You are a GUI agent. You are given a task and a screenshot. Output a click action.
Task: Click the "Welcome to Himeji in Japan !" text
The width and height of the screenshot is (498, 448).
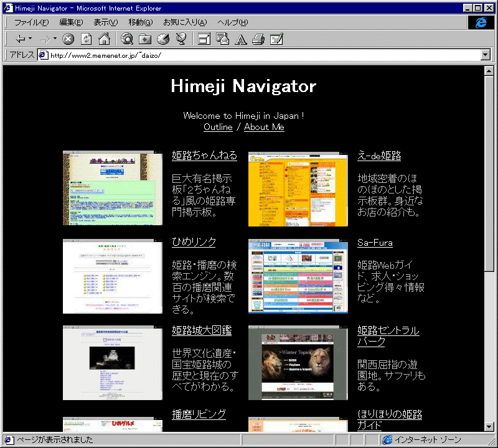click(x=243, y=116)
